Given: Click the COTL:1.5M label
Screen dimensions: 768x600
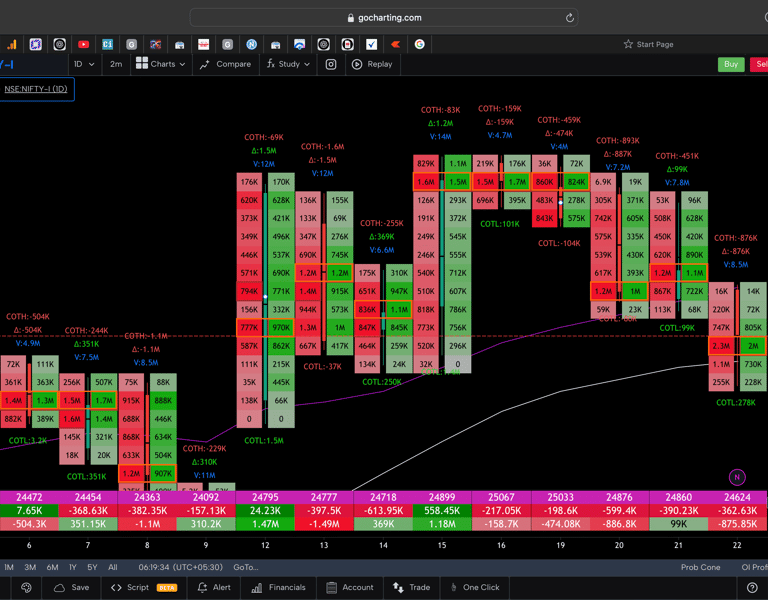Looking at the screenshot, I should [x=264, y=440].
